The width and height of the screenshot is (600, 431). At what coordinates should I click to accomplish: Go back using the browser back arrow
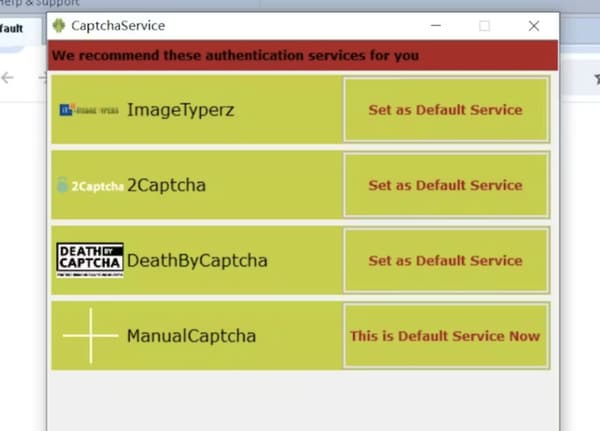point(9,77)
